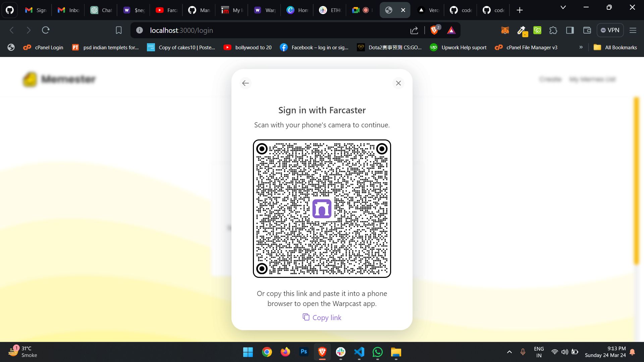Viewport: 644px width, 362px height.
Task: Open the green extension icon in toolbar
Action: pos(537,30)
